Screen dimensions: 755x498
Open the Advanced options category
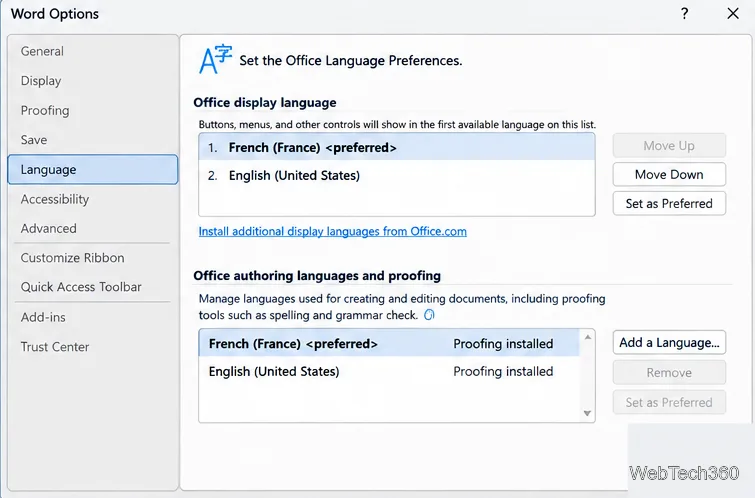tap(92, 228)
